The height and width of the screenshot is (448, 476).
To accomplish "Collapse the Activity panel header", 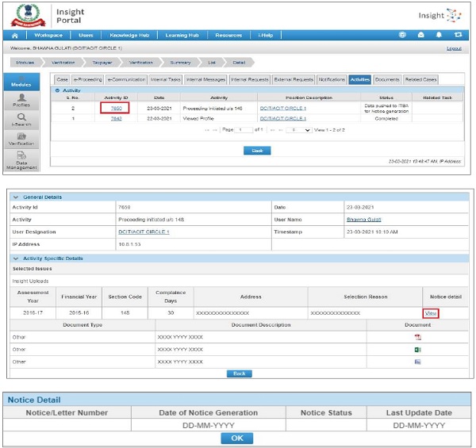I will coord(57,90).
